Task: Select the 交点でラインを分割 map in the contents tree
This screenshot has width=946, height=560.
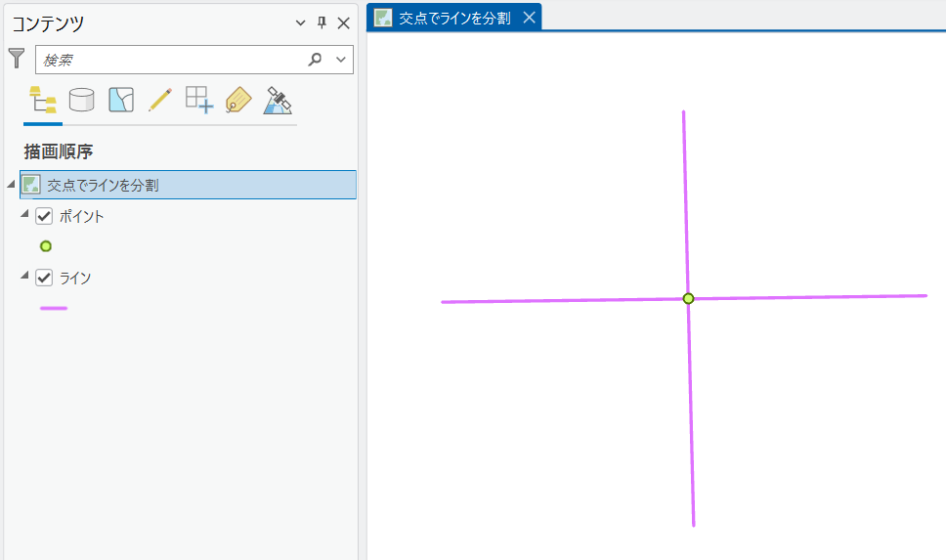Action: click(x=103, y=185)
